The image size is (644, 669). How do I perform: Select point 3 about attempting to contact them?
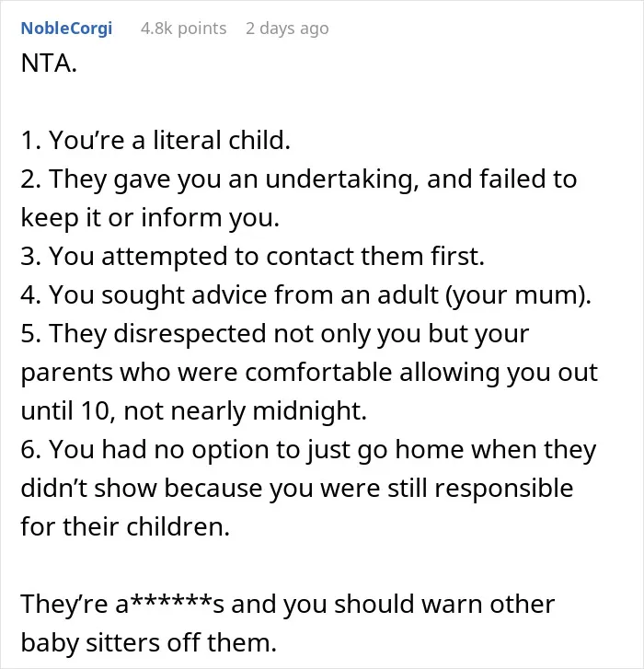click(252, 256)
